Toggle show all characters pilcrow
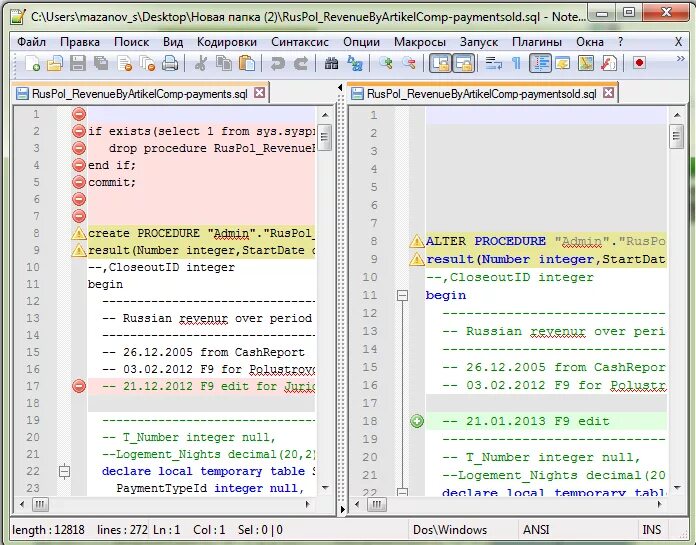Image resolution: width=696 pixels, height=545 pixels. (x=516, y=63)
